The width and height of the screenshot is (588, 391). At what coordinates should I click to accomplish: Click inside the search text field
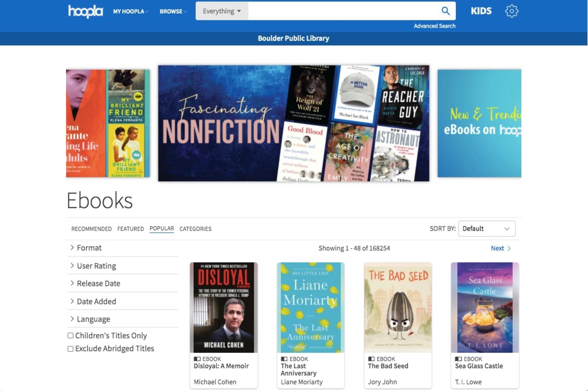point(343,11)
